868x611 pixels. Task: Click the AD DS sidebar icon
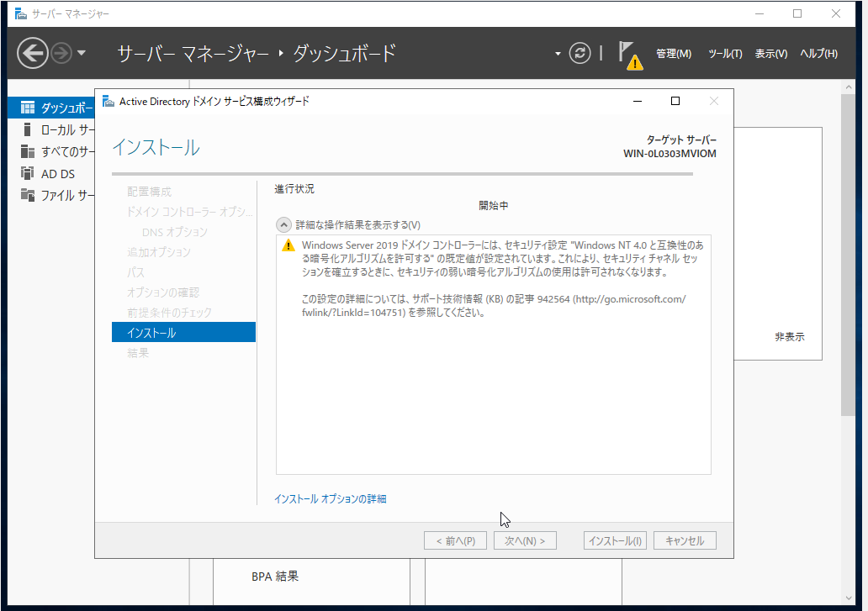point(27,173)
